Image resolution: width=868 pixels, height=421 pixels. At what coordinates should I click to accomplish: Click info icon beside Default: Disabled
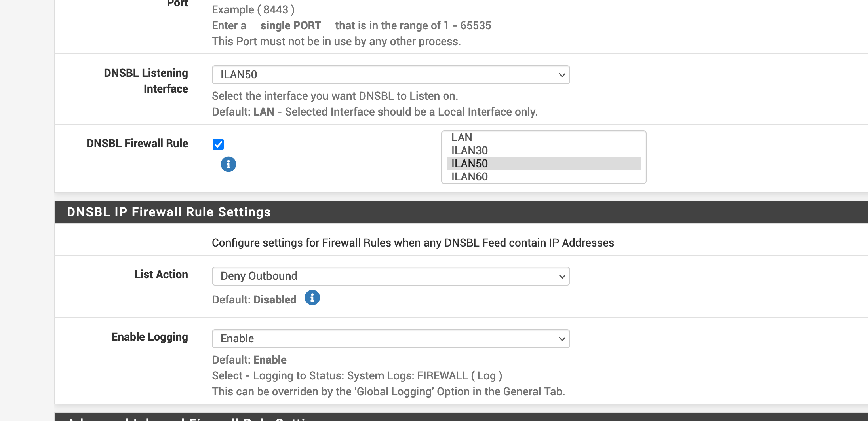tap(312, 298)
